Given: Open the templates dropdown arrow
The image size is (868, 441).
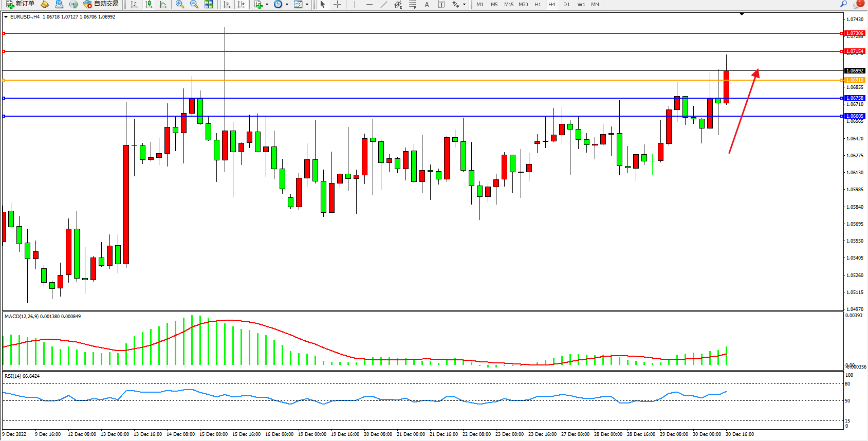Looking at the screenshot, I should tap(307, 5).
